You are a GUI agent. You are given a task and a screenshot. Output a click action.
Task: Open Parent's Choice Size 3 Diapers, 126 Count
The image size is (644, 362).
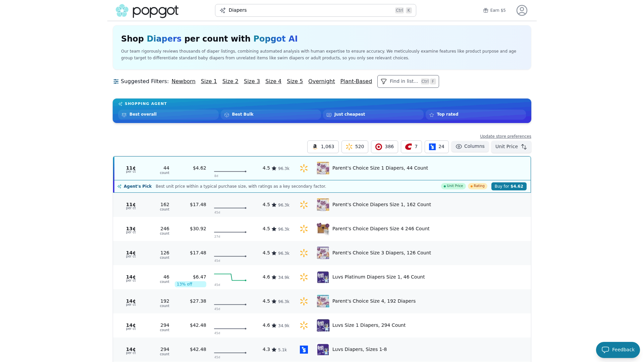click(381, 253)
